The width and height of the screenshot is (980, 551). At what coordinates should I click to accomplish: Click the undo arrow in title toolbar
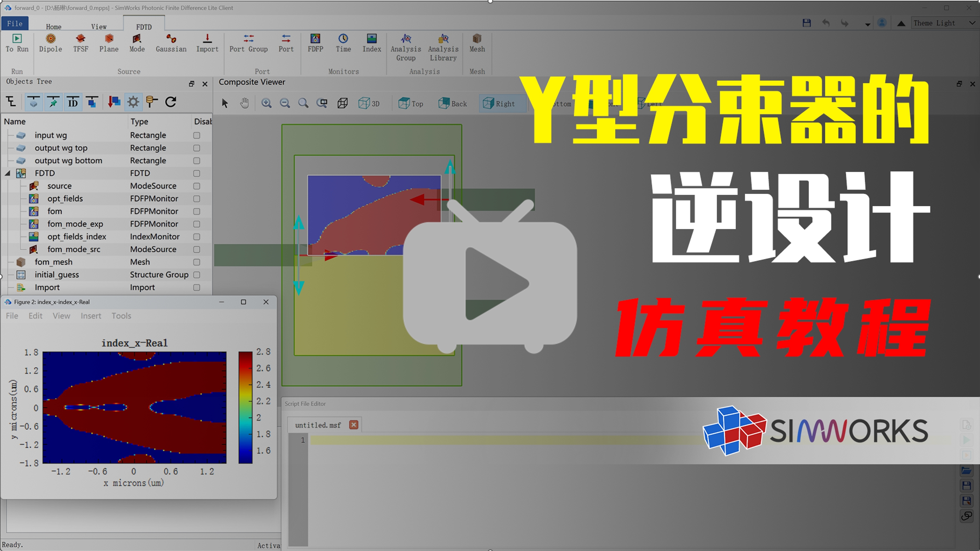click(x=825, y=23)
